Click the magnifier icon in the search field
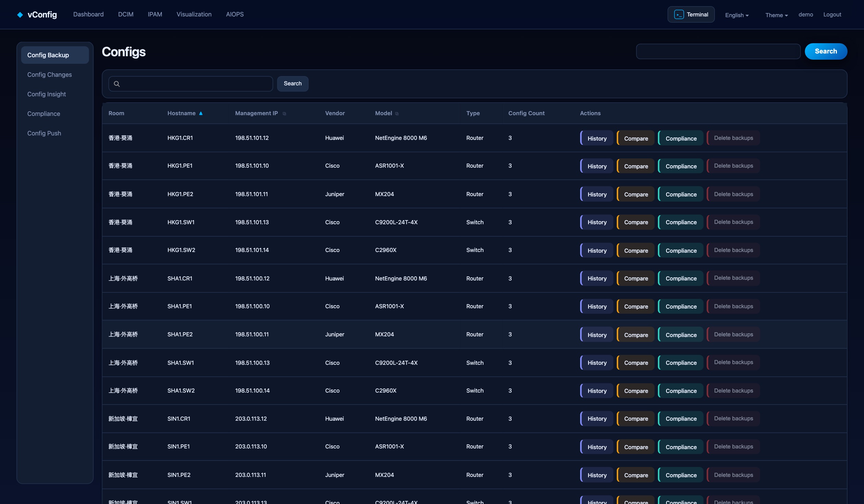Viewport: 864px width, 504px height. coord(117,84)
